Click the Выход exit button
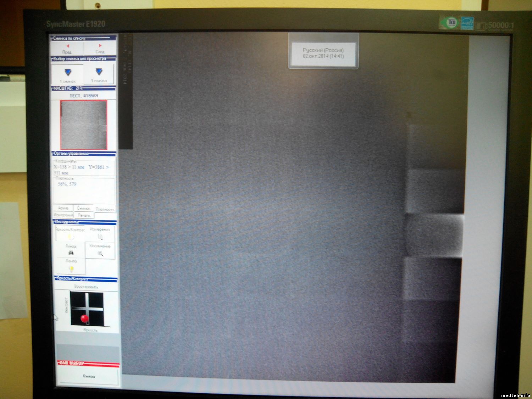532x399 pixels. click(x=89, y=376)
